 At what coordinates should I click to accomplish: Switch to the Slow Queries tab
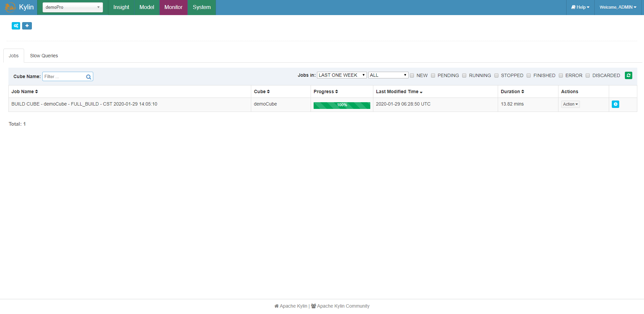click(44, 55)
